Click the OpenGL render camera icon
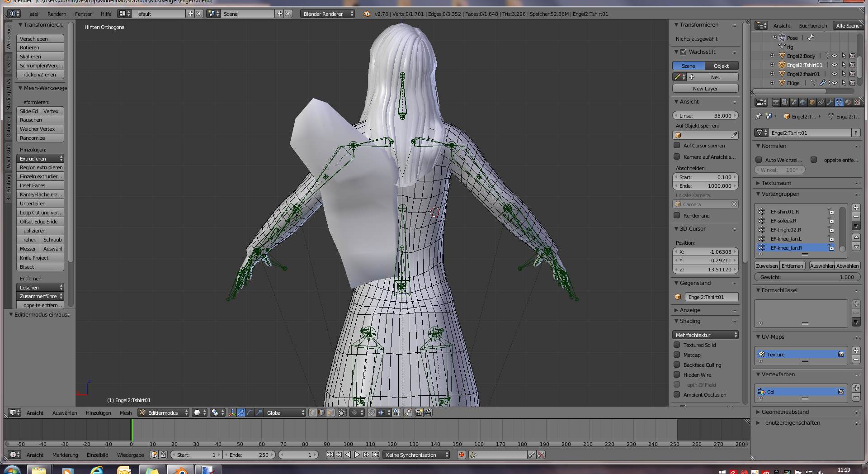The image size is (868, 474). click(419, 412)
